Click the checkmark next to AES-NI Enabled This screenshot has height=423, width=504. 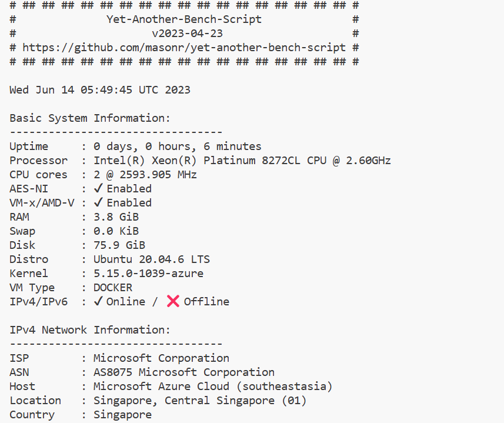point(98,189)
